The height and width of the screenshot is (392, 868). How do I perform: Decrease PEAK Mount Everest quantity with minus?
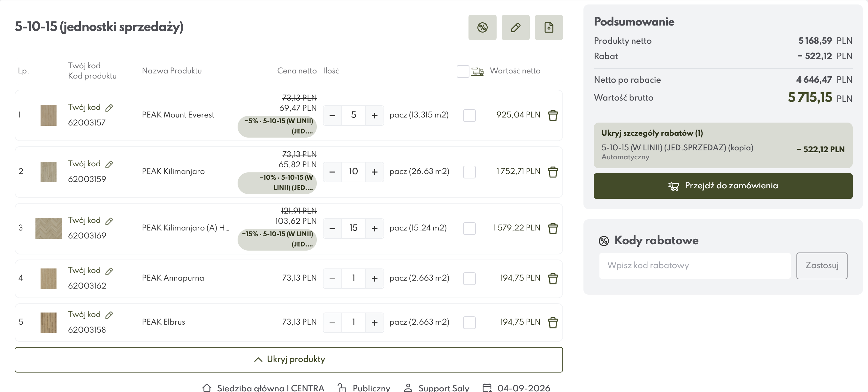coord(332,116)
